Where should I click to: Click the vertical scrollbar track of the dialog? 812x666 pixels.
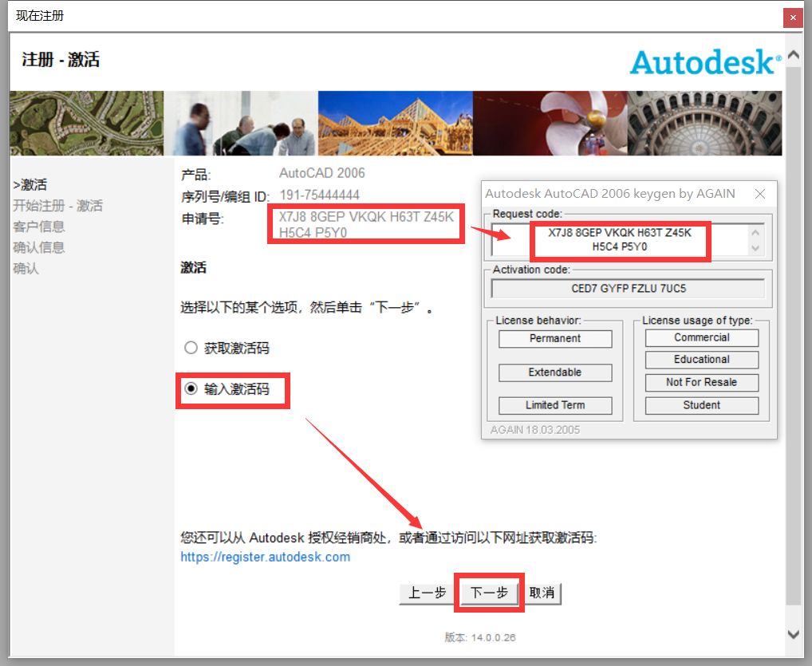pyautogui.click(x=793, y=334)
